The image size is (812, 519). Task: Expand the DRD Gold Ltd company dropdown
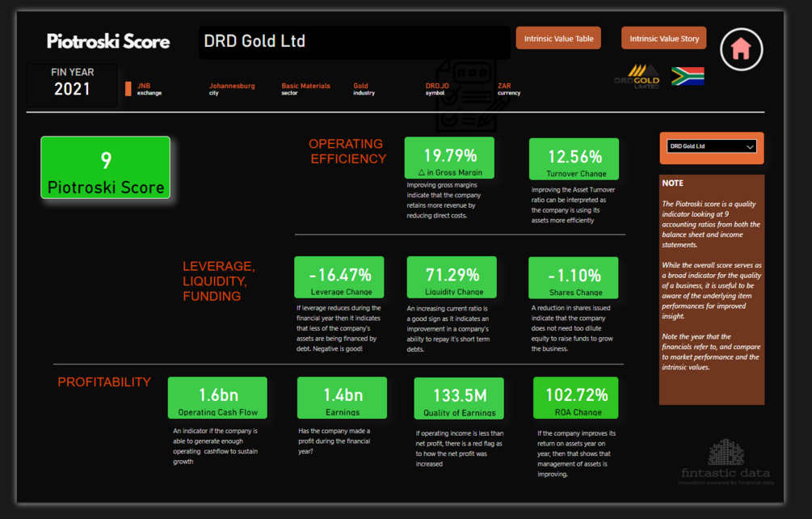coord(712,146)
